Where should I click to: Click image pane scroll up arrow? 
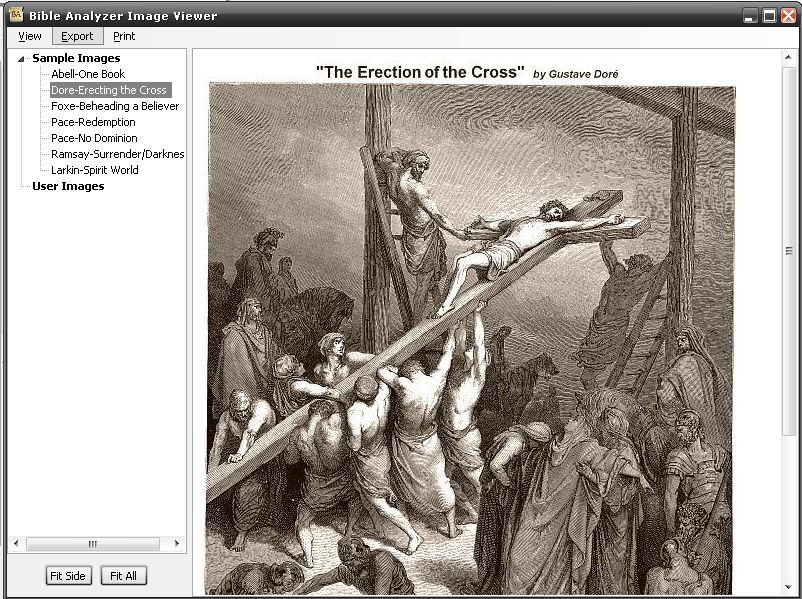pyautogui.click(x=788, y=57)
